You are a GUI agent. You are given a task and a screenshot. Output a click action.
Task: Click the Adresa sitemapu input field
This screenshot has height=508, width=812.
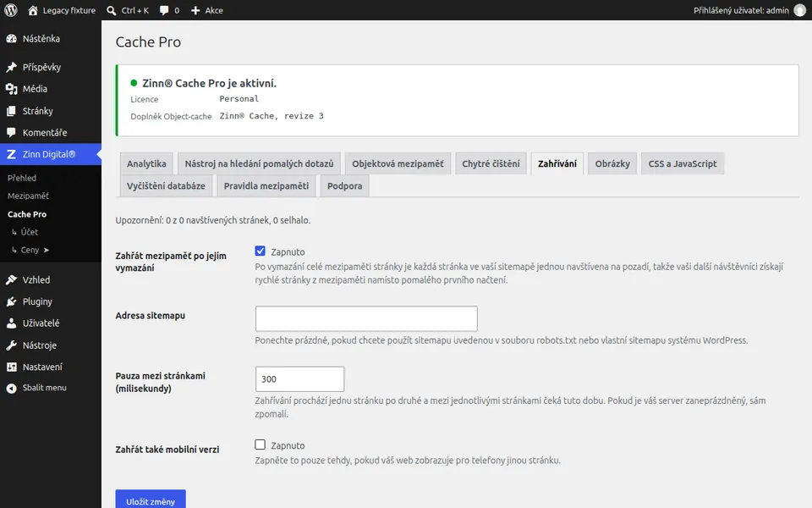(x=366, y=319)
